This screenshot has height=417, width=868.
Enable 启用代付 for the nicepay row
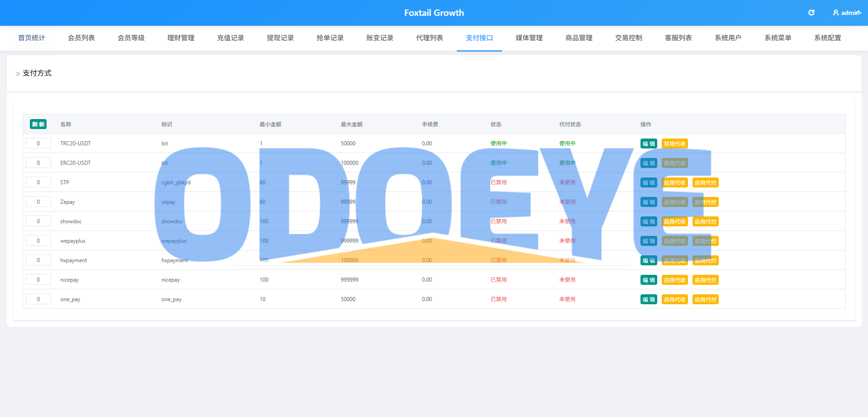(x=706, y=280)
